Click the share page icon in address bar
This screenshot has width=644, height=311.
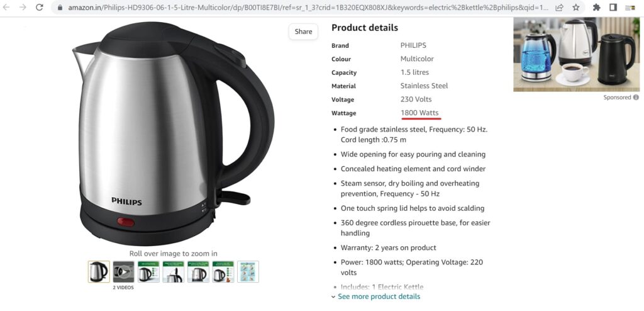(x=559, y=8)
